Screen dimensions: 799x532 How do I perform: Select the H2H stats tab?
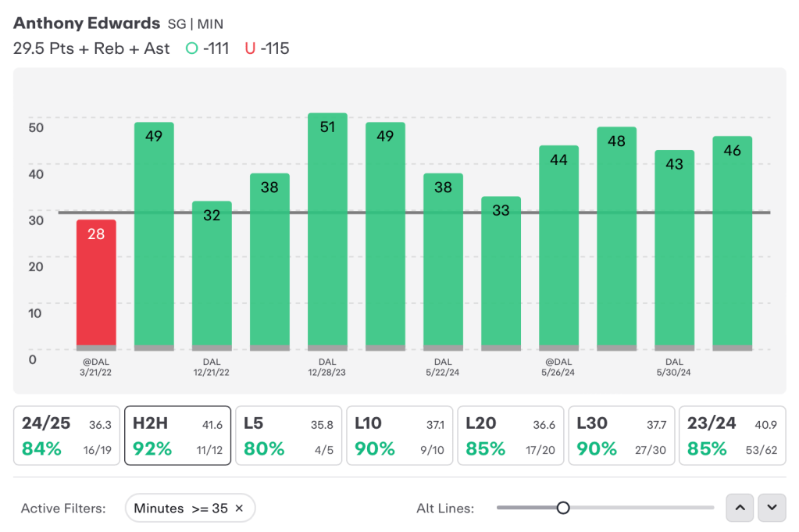[x=178, y=436]
